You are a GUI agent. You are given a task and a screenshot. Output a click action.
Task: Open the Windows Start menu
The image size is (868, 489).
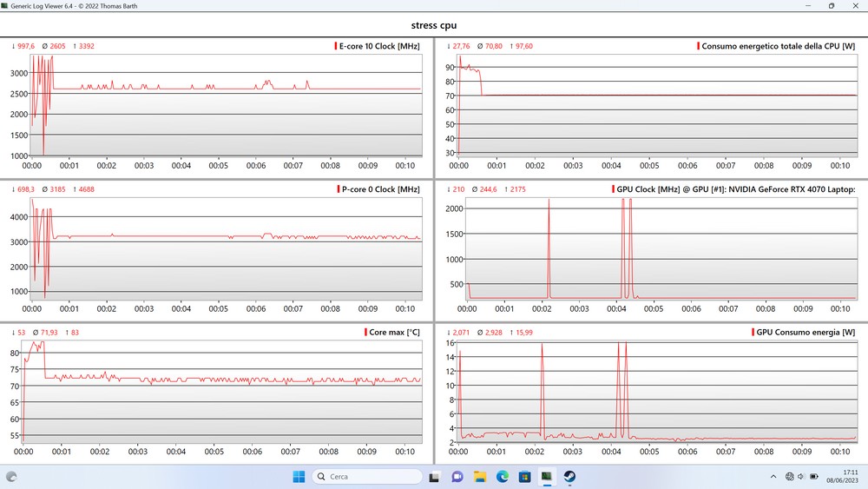[299, 476]
